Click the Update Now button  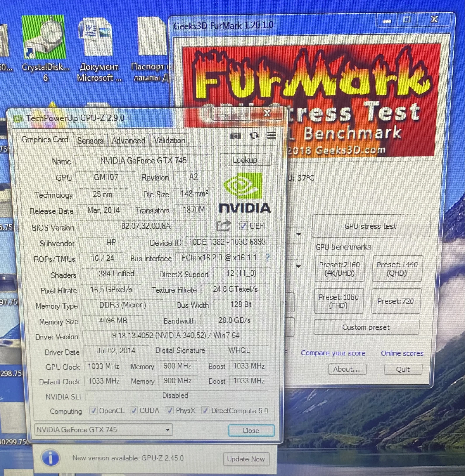[x=246, y=459]
